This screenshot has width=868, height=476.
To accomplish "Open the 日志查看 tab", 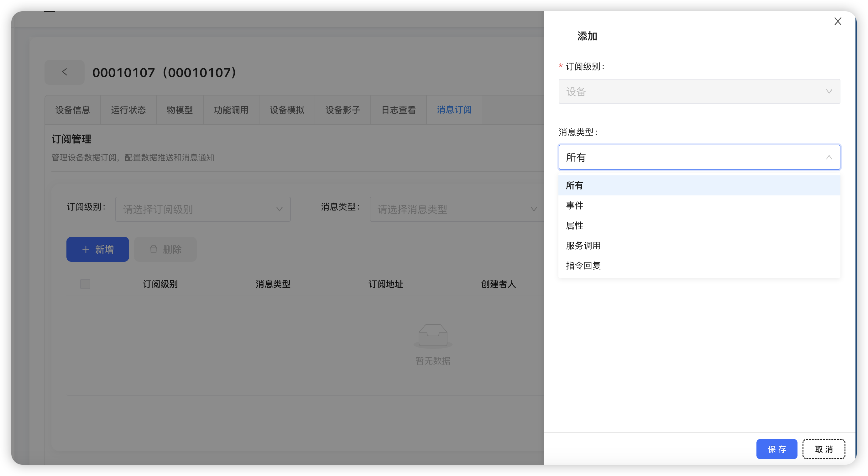I will click(398, 110).
